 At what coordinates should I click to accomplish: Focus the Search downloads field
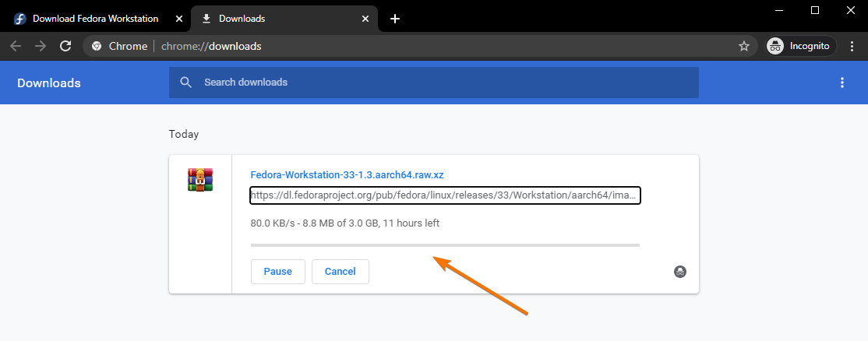coord(444,83)
